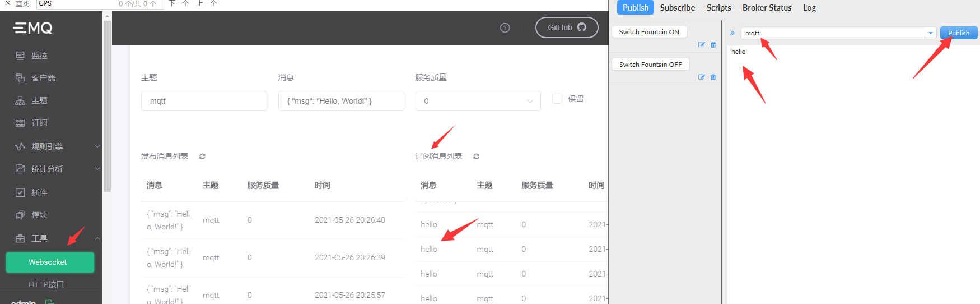Switch to the Log tab

809,7
